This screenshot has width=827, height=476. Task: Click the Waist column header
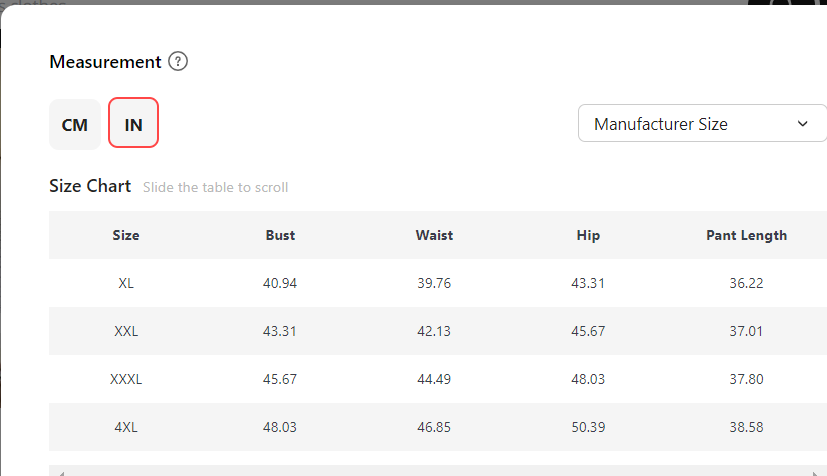click(x=434, y=236)
